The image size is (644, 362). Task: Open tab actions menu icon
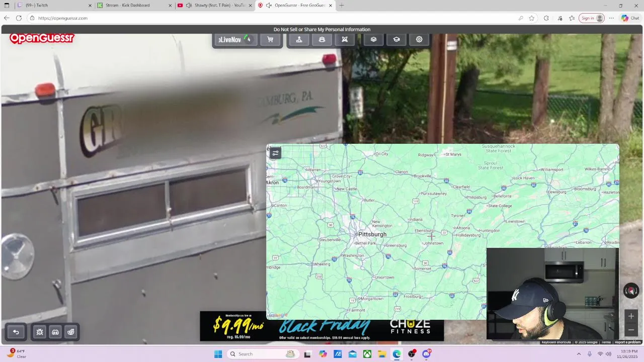pyautogui.click(x=7, y=6)
